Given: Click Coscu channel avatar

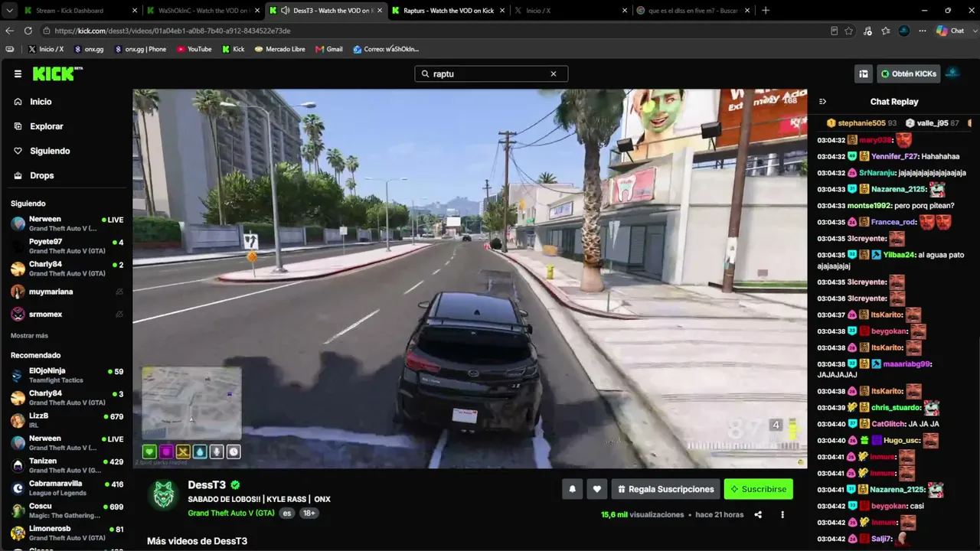Looking at the screenshot, I should pyautogui.click(x=18, y=510).
